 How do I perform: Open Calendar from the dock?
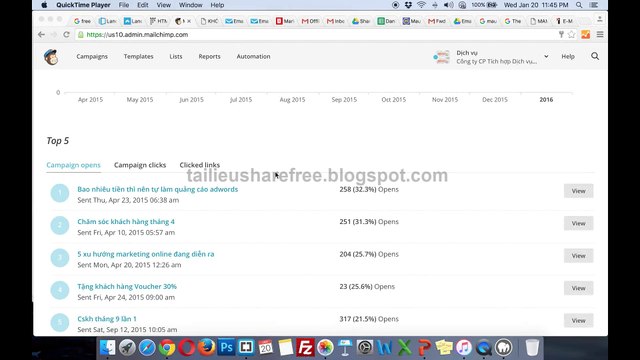coord(266,347)
